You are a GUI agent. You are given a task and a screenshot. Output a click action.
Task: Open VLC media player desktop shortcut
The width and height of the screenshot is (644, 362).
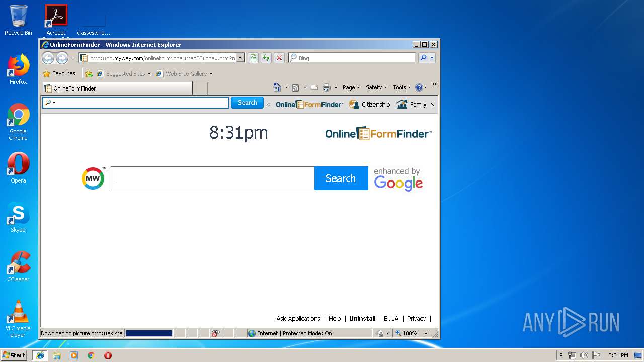(x=18, y=319)
